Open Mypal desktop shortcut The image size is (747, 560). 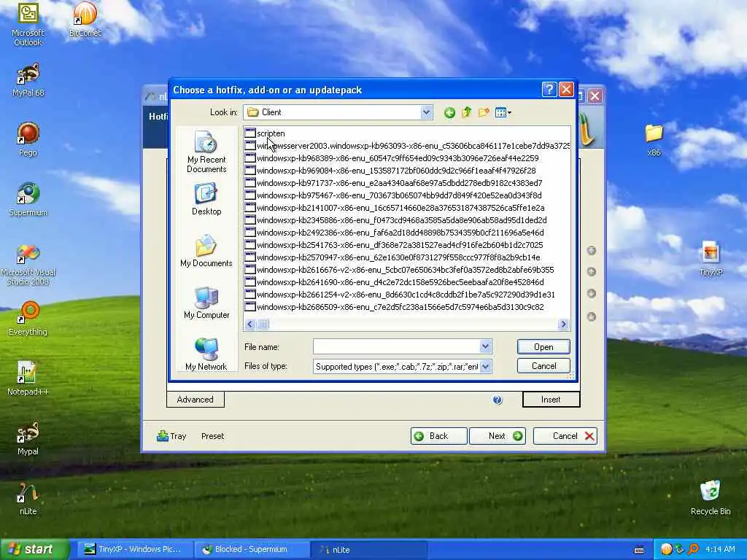tap(28, 438)
